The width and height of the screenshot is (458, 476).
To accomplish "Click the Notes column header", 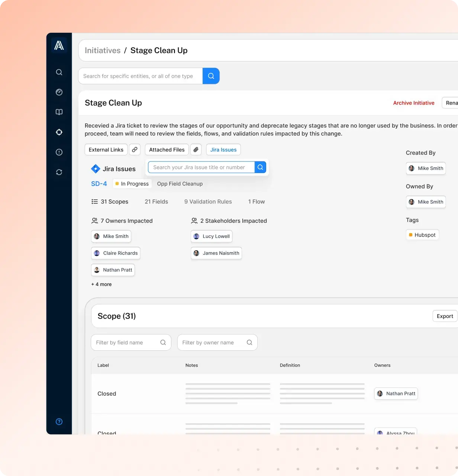I will [x=191, y=365].
